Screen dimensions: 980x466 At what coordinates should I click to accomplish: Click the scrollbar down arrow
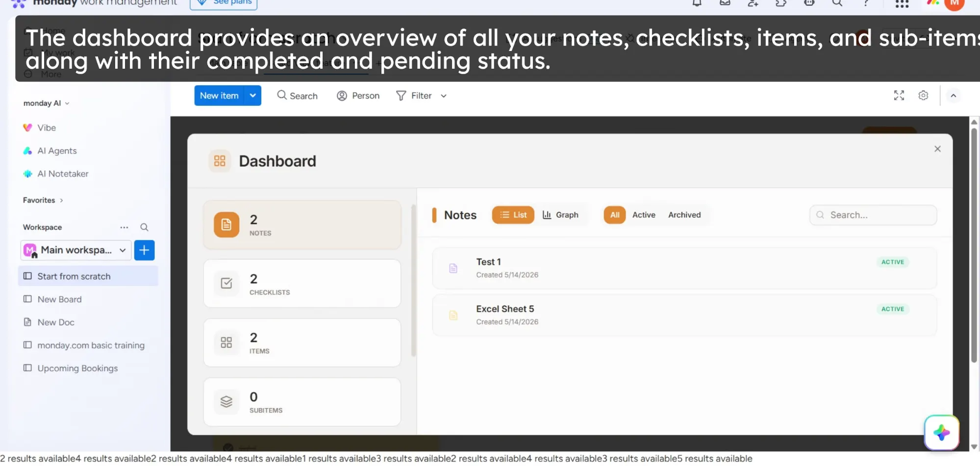[974, 447]
